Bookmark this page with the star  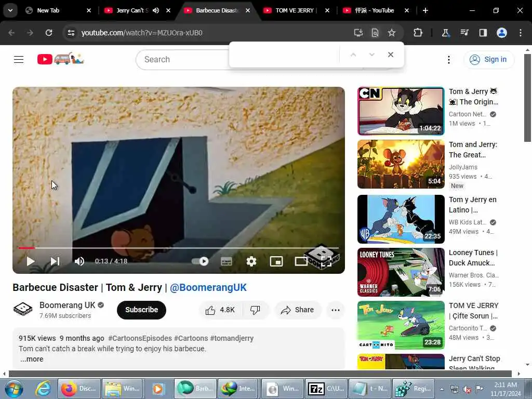point(392,33)
